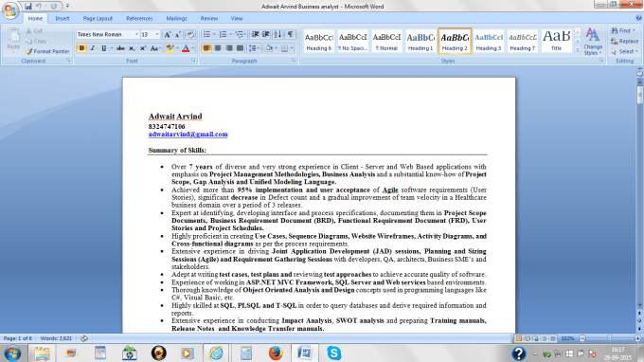
Task: Switch to References tab
Action: [x=139, y=19]
